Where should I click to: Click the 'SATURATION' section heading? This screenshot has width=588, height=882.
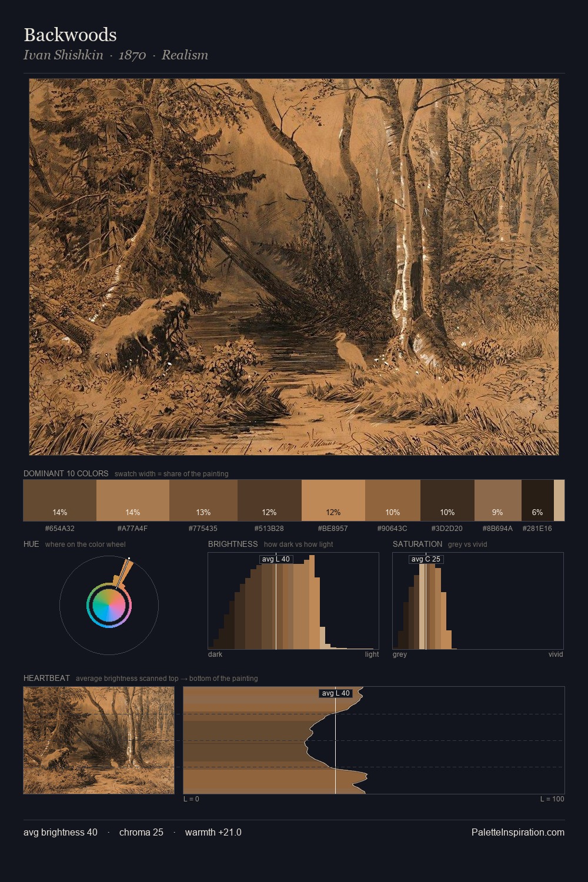pos(417,544)
